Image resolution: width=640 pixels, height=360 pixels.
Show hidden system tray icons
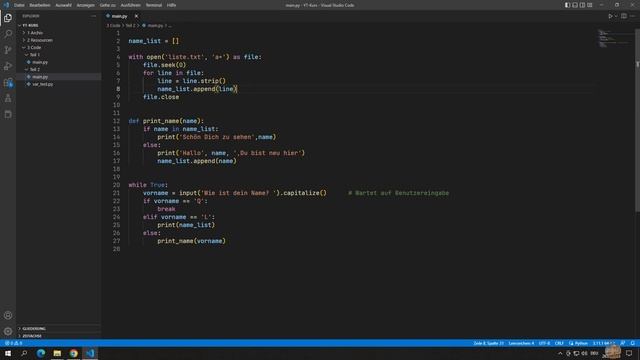pos(560,353)
